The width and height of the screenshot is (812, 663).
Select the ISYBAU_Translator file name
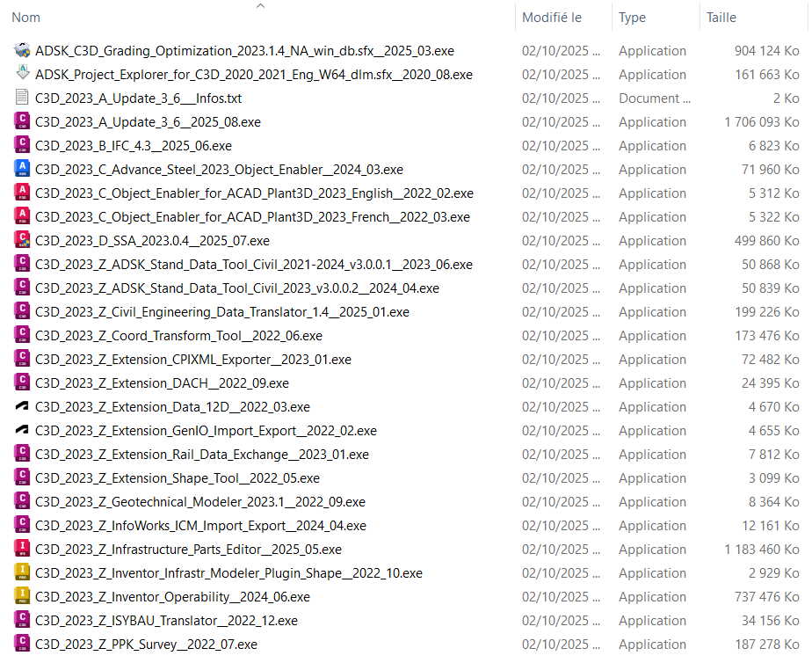pyautogui.click(x=166, y=621)
